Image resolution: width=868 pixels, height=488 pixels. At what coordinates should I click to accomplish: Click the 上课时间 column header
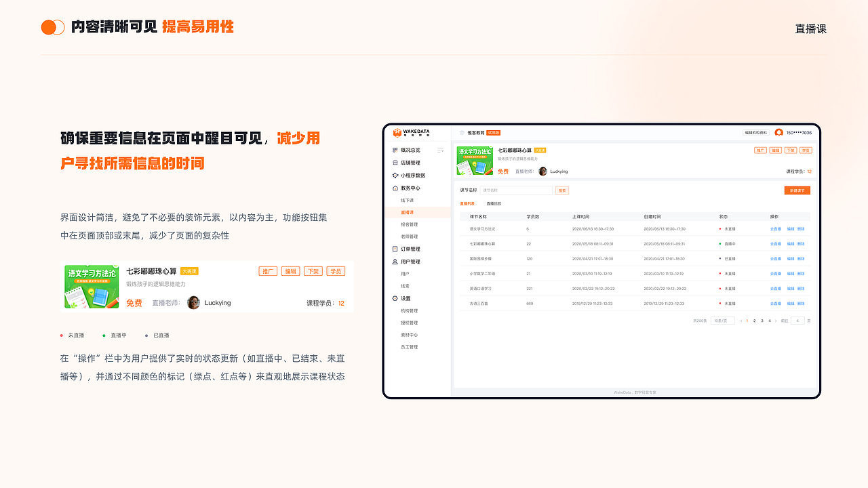click(x=580, y=217)
